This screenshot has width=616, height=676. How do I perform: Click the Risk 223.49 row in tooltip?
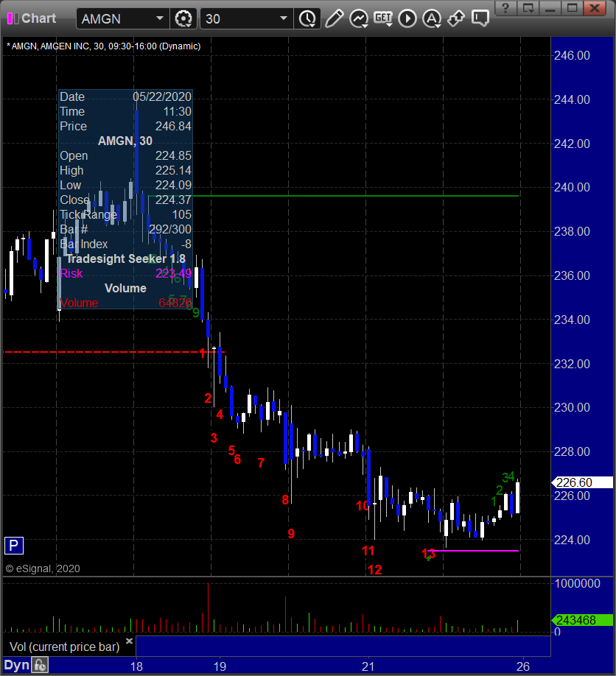tap(125, 273)
